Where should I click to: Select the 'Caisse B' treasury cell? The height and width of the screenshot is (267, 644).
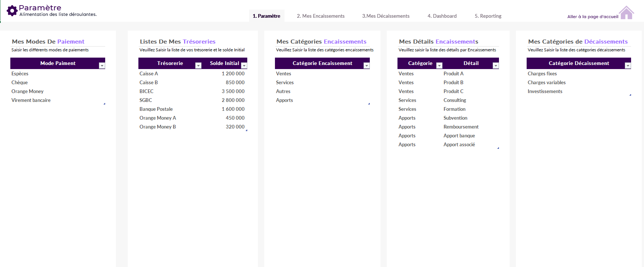tap(170, 82)
